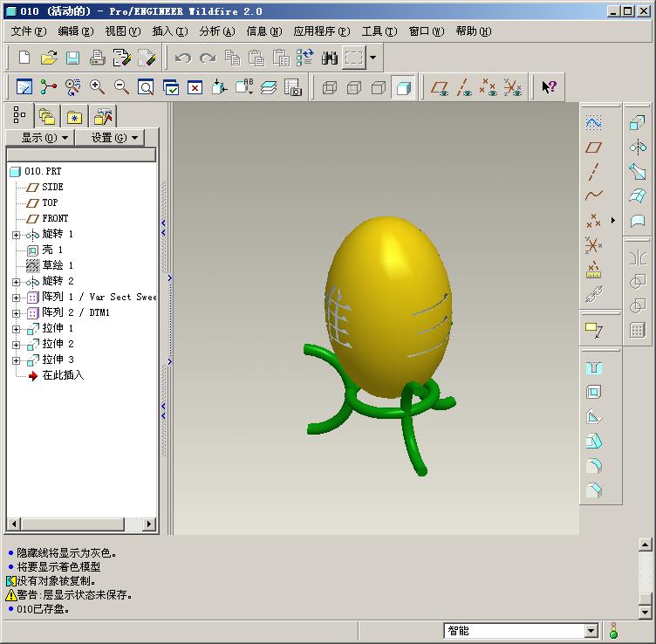Click the message log scroll up arrow
This screenshot has width=656, height=644.
click(645, 545)
